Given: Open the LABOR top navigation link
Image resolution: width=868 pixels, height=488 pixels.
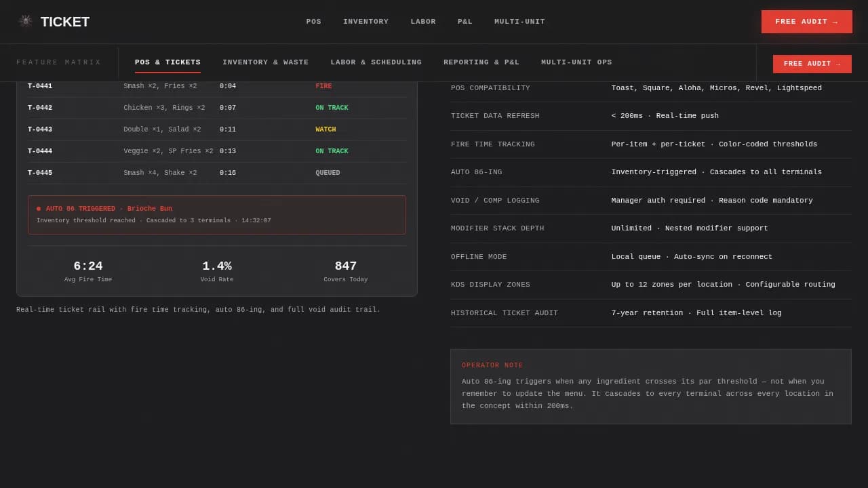Looking at the screenshot, I should point(423,22).
